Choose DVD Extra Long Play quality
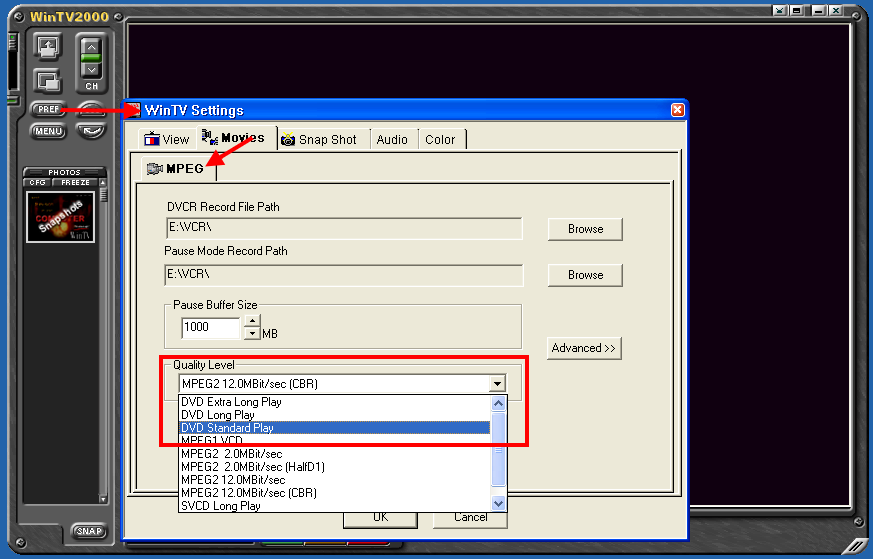Screen dimensions: 873x559 [x=335, y=402]
